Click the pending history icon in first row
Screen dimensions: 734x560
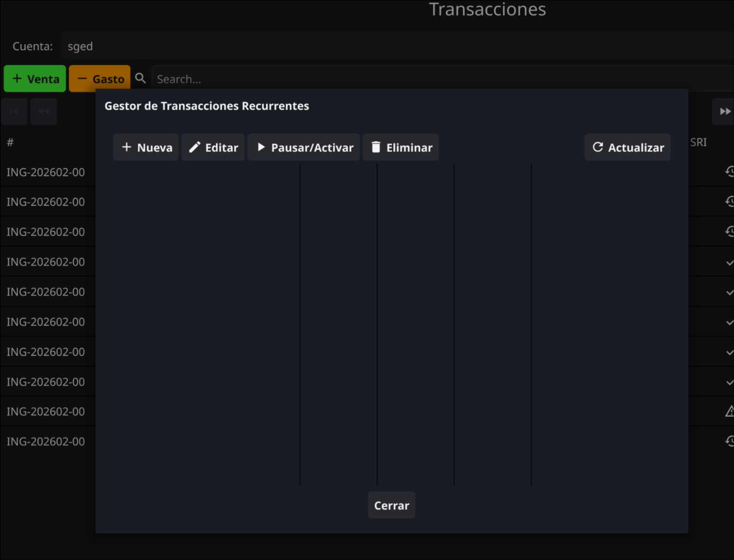(x=729, y=172)
